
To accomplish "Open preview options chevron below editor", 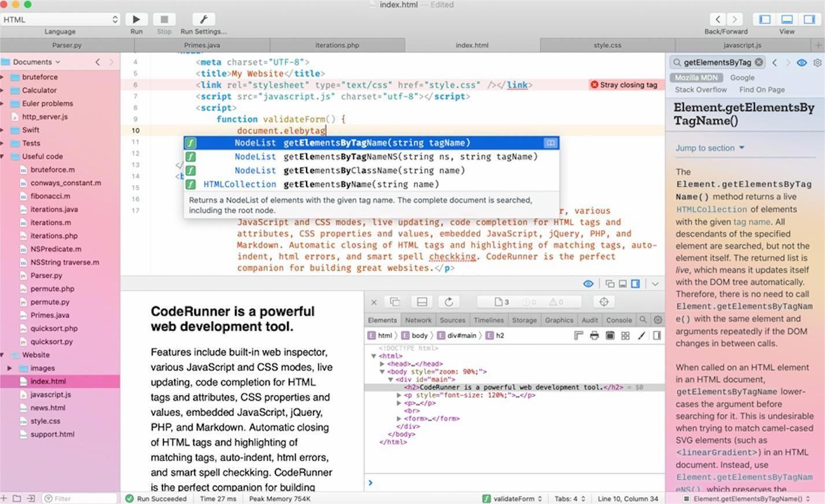I will [655, 284].
